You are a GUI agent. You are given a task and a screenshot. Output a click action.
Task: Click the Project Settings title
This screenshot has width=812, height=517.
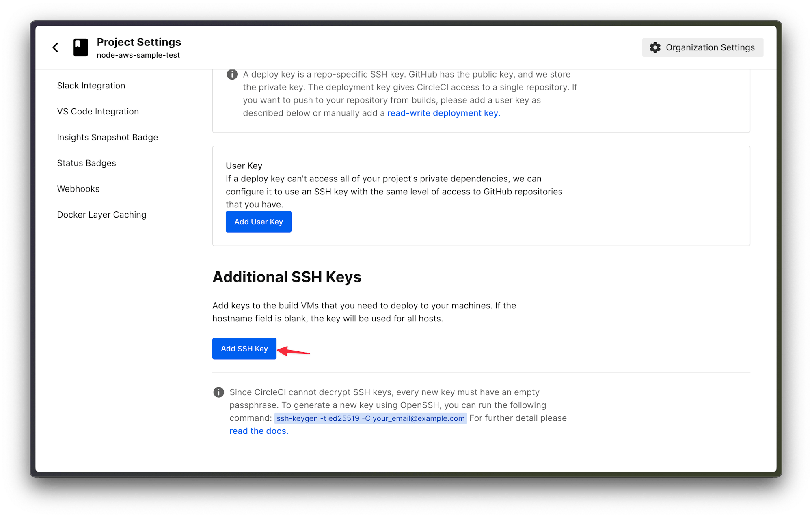pos(139,42)
